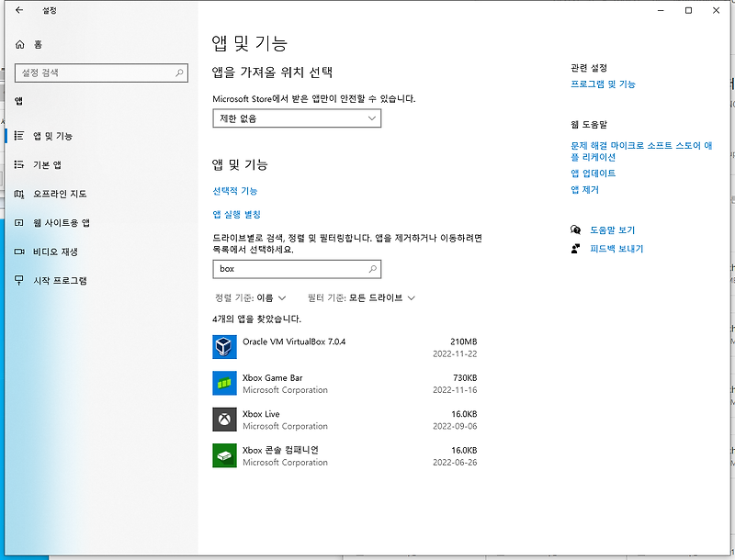The width and height of the screenshot is (735, 560).
Task: Select the Xbox Live entry name
Action: coord(261,414)
